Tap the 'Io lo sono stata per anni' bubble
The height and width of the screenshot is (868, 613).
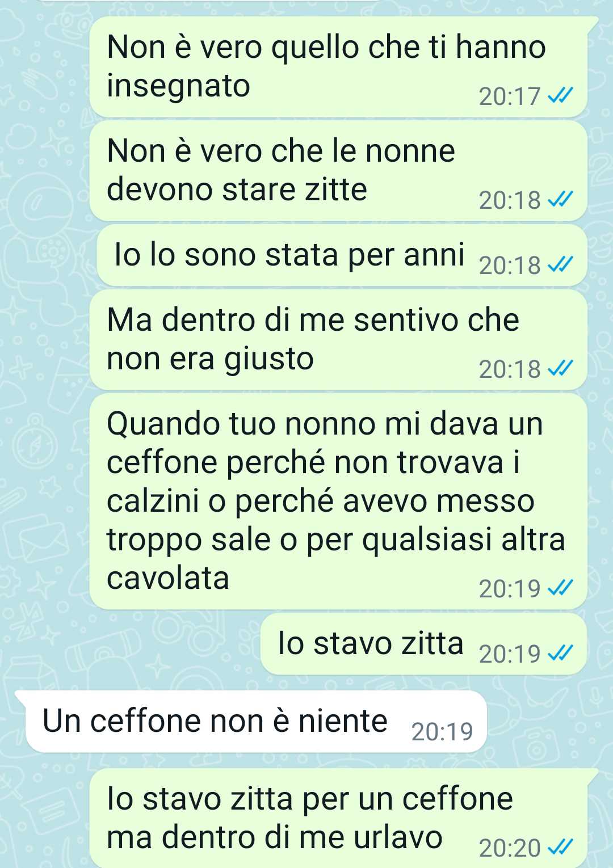click(x=342, y=255)
